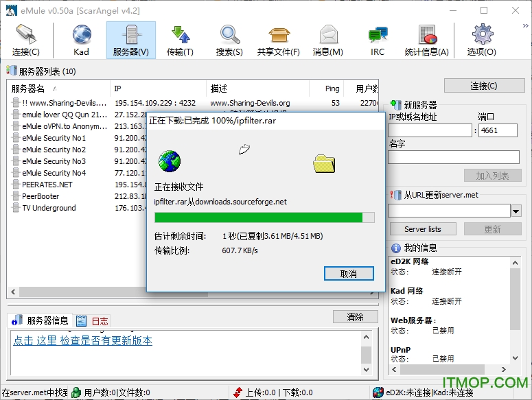This screenshot has width=532, height=400.
Task: Click the log tab notepad icon
Action: coord(81,320)
